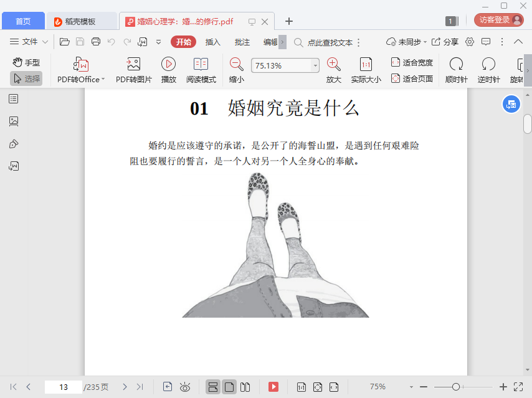532x398 pixels.
Task: Return to the previous view in status bar
Action: [x=168, y=387]
